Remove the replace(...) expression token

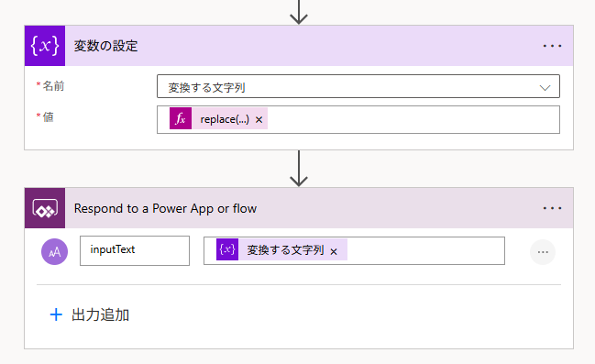click(x=259, y=120)
